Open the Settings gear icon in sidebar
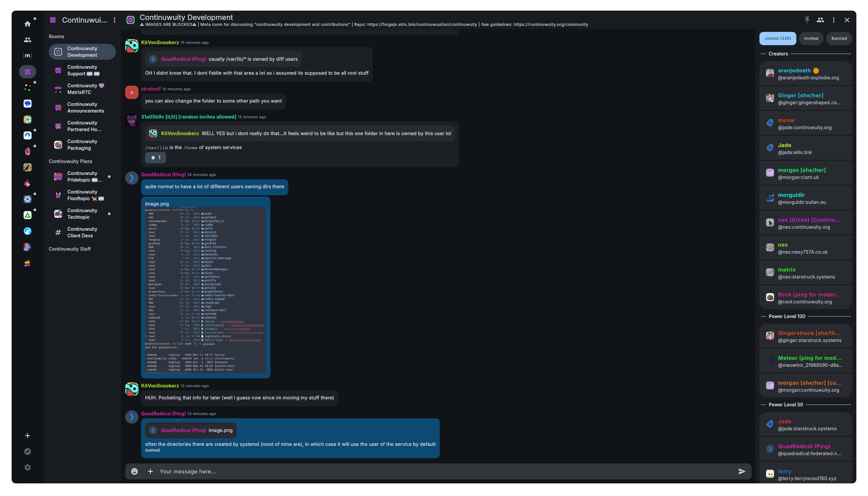868x496 pixels. (x=28, y=467)
